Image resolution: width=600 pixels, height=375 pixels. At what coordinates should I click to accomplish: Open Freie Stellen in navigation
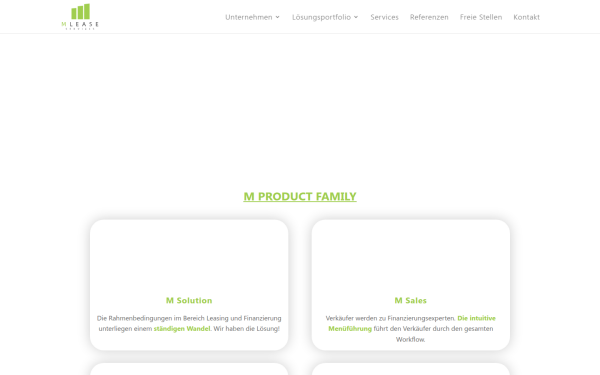click(x=481, y=17)
